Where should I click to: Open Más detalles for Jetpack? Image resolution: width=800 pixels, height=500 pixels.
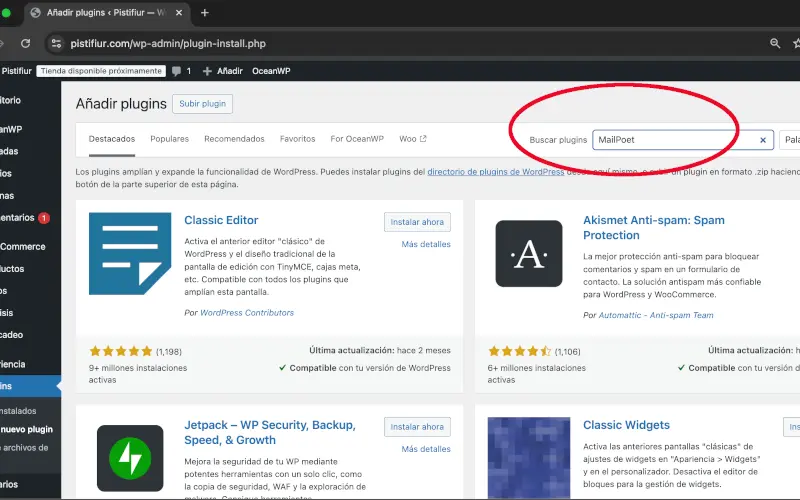point(426,449)
